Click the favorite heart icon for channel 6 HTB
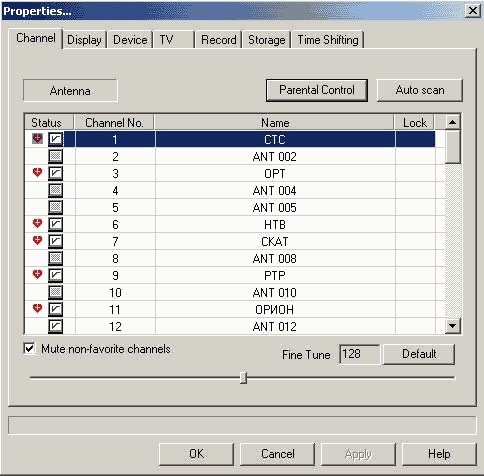 (37, 223)
